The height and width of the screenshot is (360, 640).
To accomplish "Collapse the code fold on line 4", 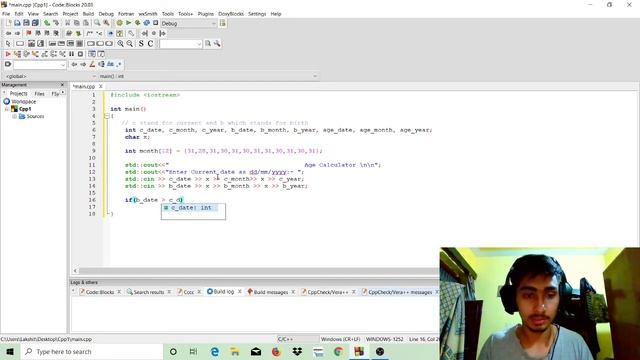I will (107, 116).
